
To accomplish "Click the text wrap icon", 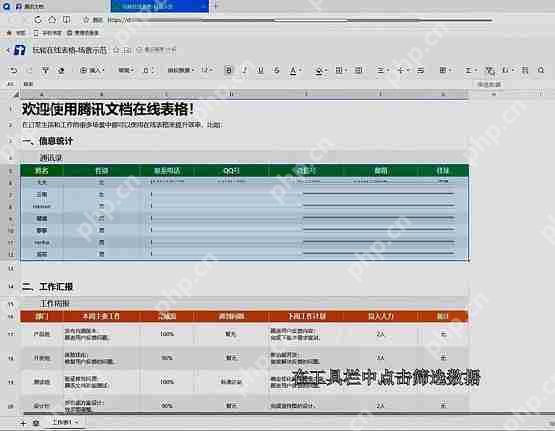I will (x=420, y=70).
